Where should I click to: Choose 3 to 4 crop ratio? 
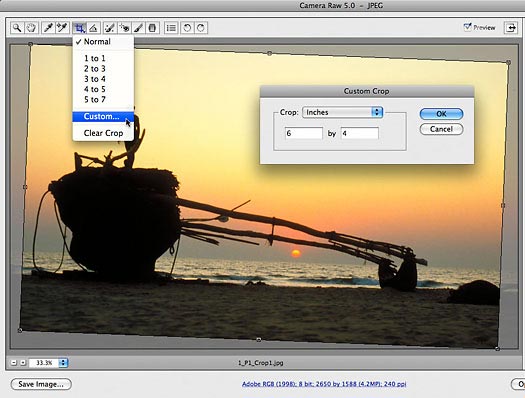(x=103, y=79)
